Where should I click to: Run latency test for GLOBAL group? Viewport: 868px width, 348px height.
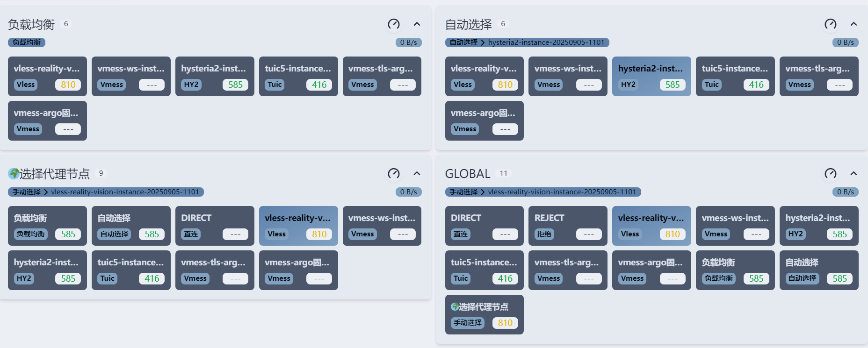pos(831,174)
